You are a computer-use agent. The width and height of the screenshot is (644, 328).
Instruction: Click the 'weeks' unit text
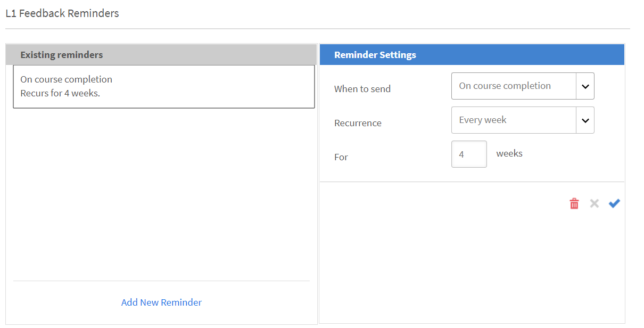[509, 153]
